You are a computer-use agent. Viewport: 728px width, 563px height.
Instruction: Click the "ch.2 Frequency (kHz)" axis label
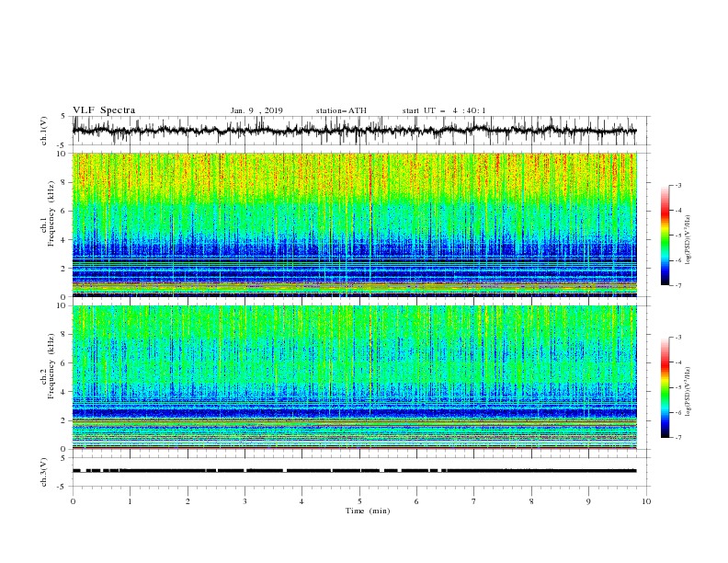(x=48, y=365)
